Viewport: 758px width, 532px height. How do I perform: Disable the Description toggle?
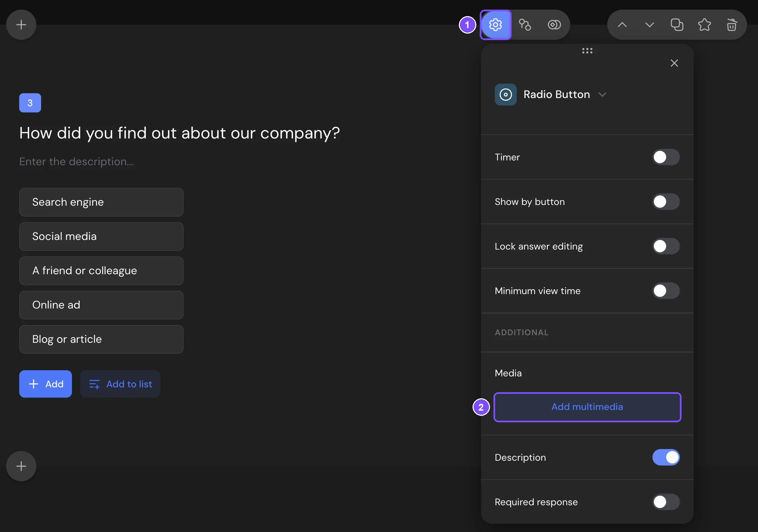(x=666, y=457)
